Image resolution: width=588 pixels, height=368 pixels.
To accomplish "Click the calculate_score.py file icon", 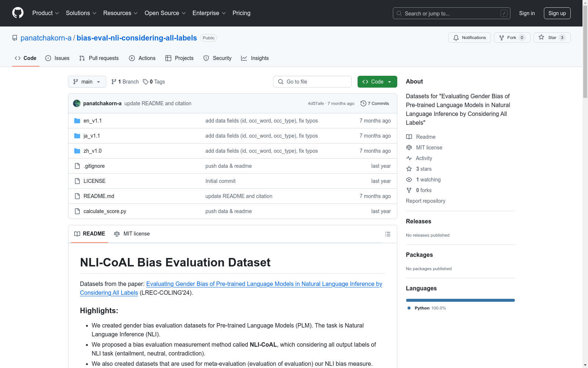I will tap(77, 211).
